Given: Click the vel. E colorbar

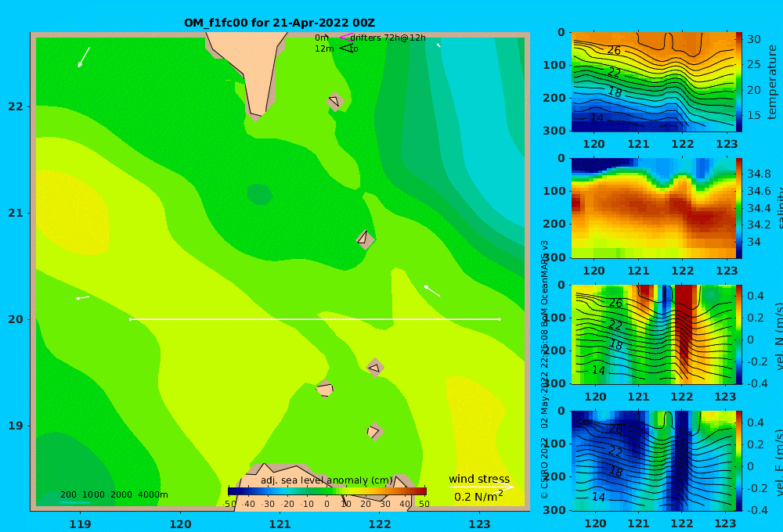Looking at the screenshot, I should click(738, 461).
